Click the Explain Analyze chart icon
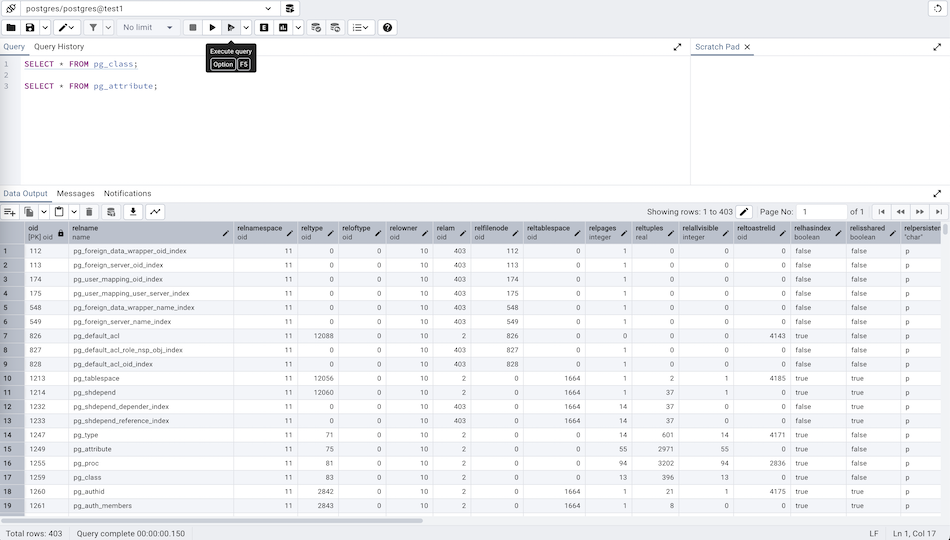 pos(284,28)
